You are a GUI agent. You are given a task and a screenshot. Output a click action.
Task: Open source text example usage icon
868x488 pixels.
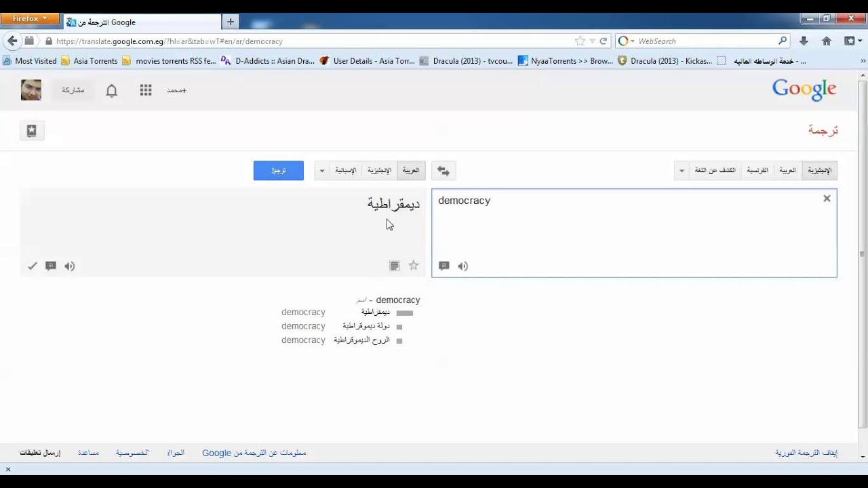click(444, 266)
